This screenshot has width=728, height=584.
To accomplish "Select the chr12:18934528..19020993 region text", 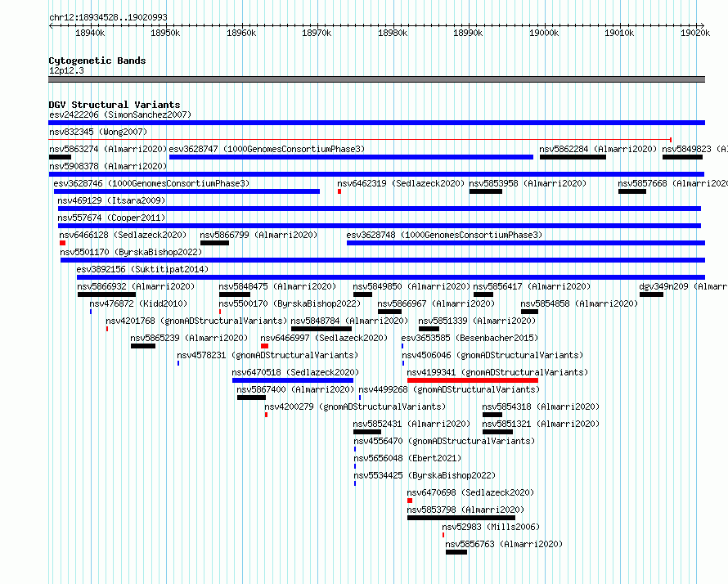I will (x=108, y=17).
